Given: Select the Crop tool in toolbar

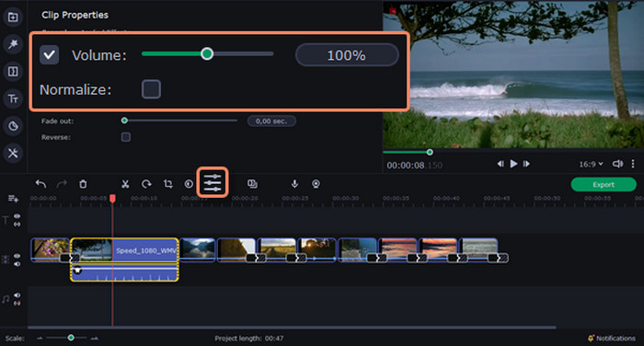Looking at the screenshot, I should 168,184.
